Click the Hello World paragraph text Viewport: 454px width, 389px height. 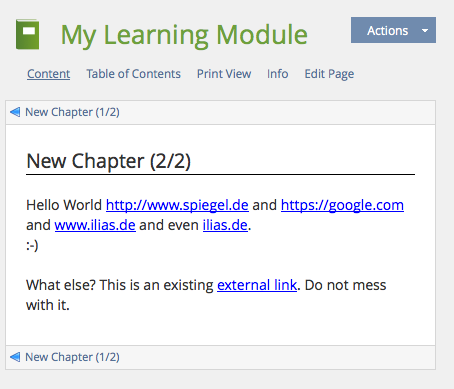coord(64,205)
